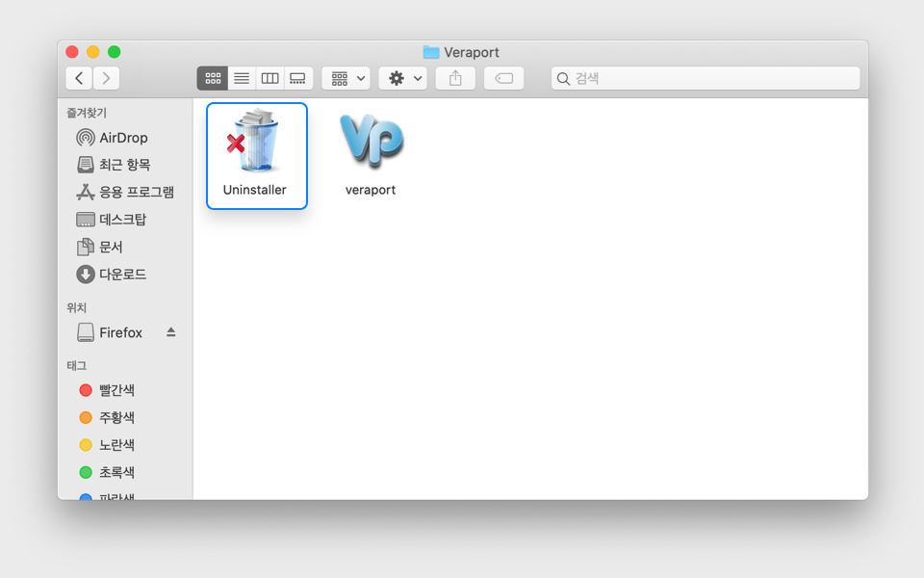
Task: Switch to list view mode
Action: coord(242,78)
